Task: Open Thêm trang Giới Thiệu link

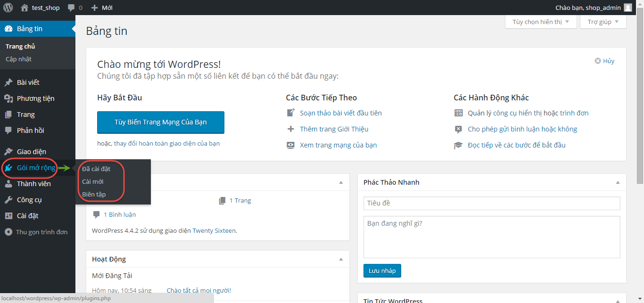Action: [334, 129]
